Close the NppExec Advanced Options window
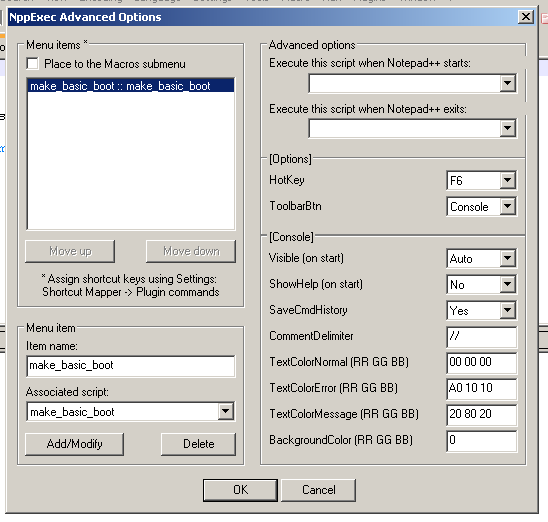548x522 pixels. coord(526,17)
